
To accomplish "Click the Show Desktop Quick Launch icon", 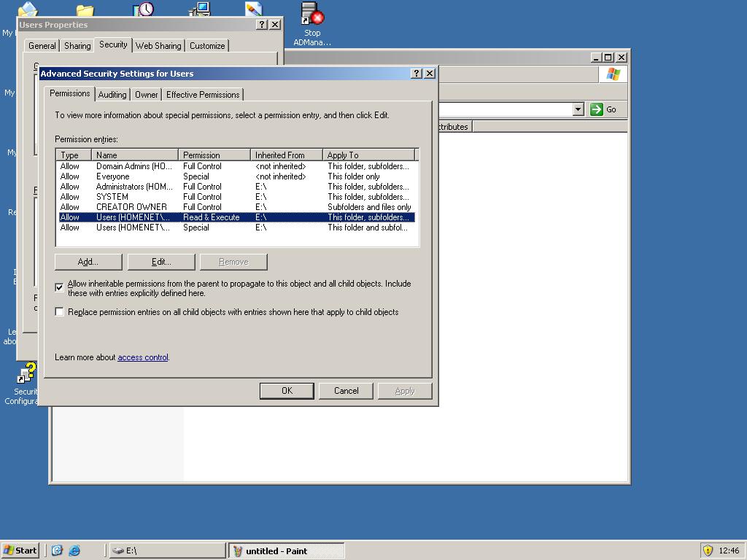I will click(x=58, y=551).
